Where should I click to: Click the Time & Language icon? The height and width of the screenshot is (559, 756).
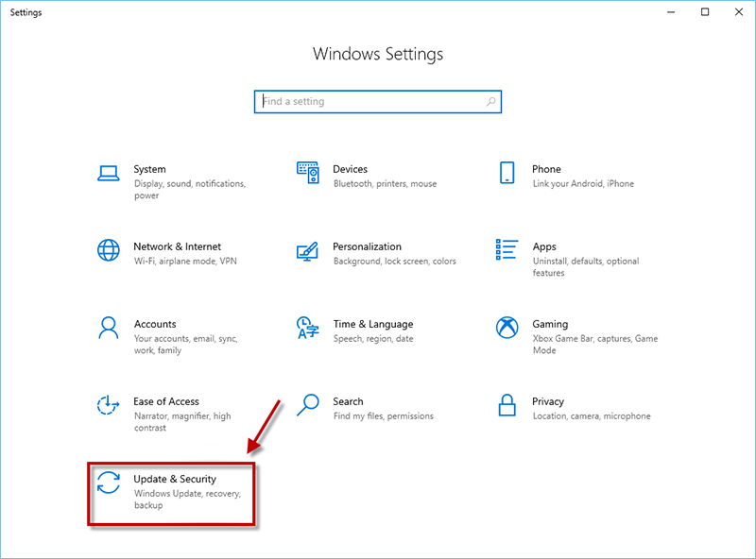(308, 328)
